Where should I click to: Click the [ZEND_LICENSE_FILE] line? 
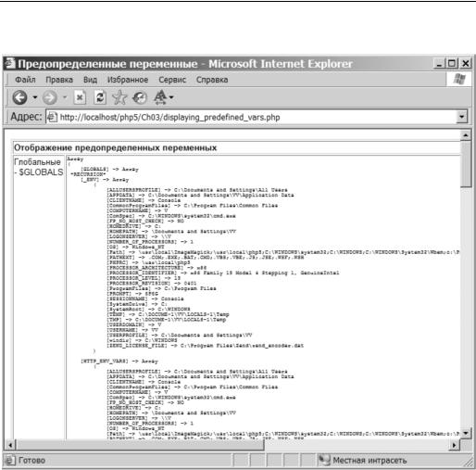205,346
